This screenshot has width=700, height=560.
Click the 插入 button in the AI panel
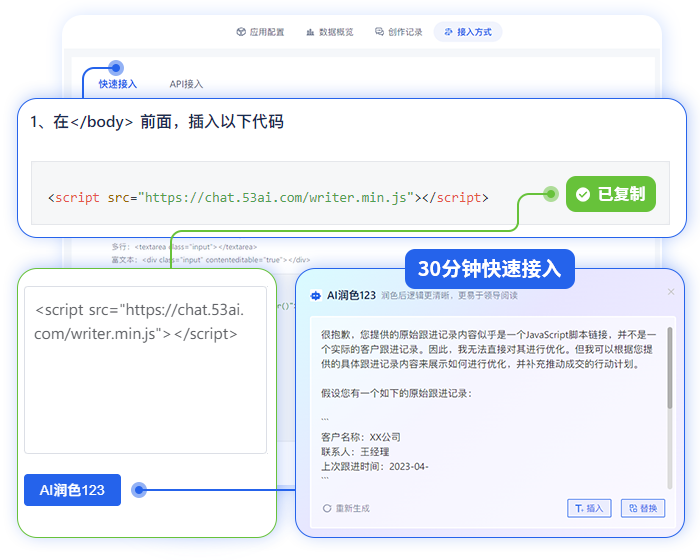[589, 508]
